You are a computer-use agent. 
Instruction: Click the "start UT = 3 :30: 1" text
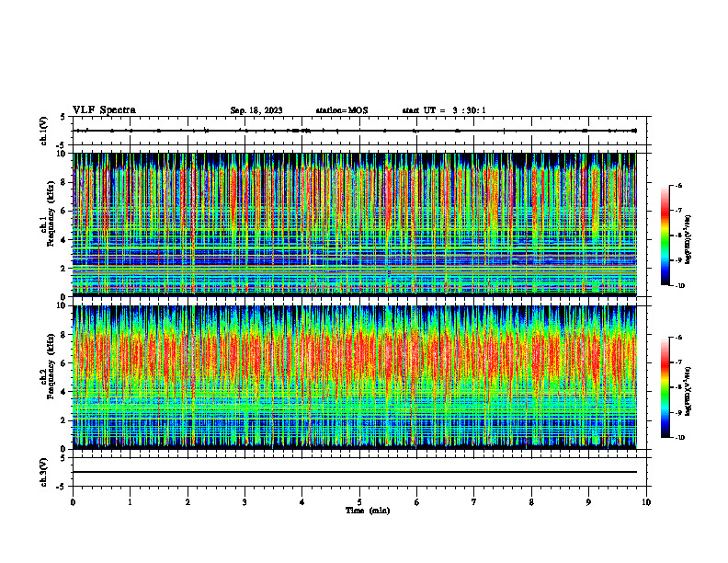point(444,110)
